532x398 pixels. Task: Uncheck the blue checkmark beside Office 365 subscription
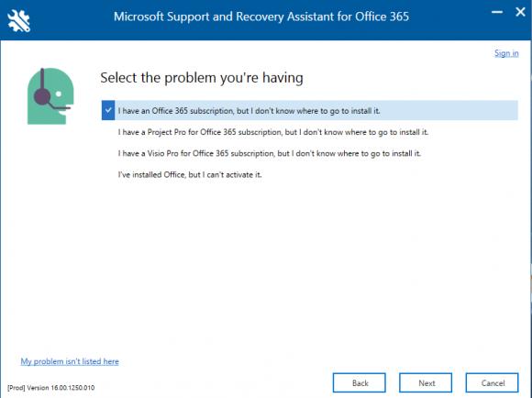coord(108,110)
